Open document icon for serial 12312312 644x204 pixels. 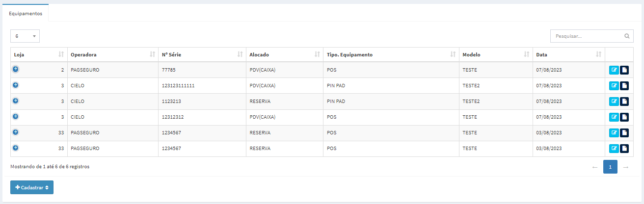(x=624, y=117)
